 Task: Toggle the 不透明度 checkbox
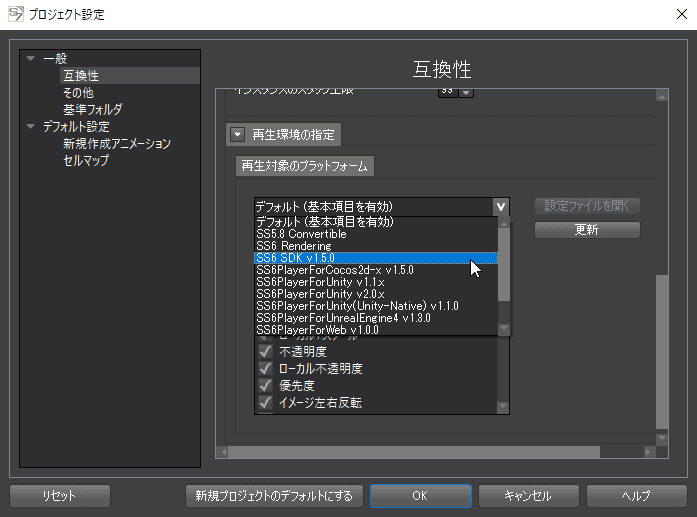265,352
